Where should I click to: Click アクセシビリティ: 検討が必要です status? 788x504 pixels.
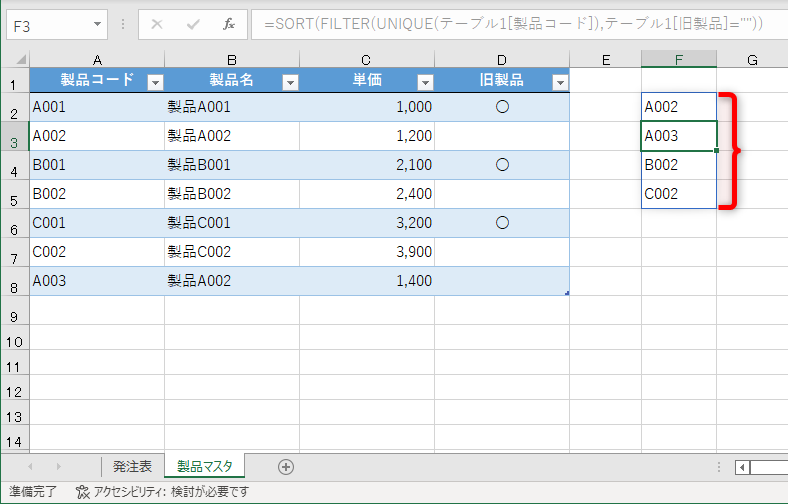click(171, 491)
